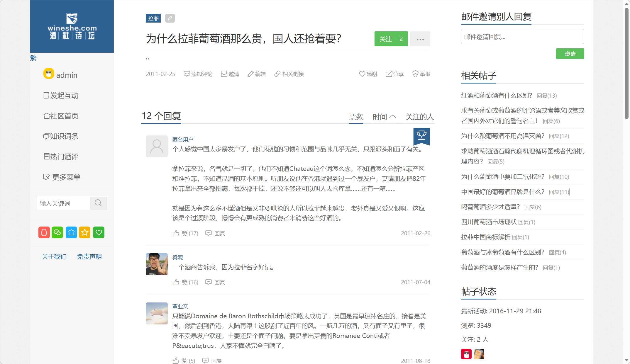Report the post via 举报 shield icon

point(421,74)
